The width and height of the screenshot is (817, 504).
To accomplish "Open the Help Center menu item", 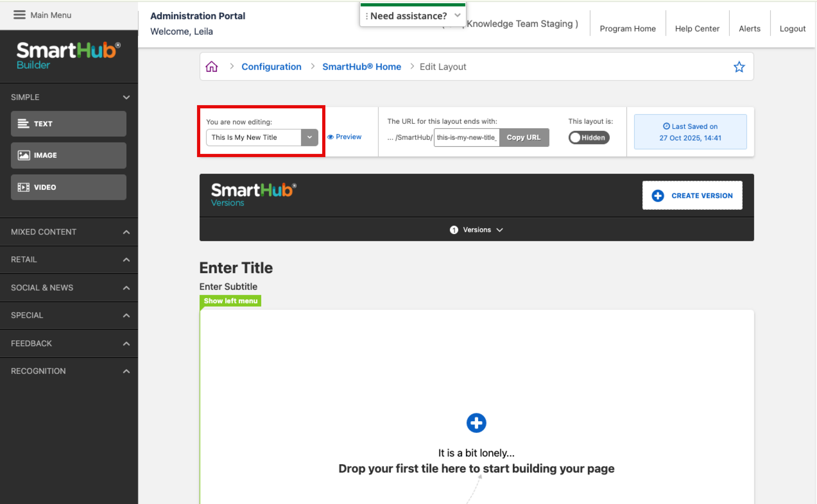I will tap(697, 29).
